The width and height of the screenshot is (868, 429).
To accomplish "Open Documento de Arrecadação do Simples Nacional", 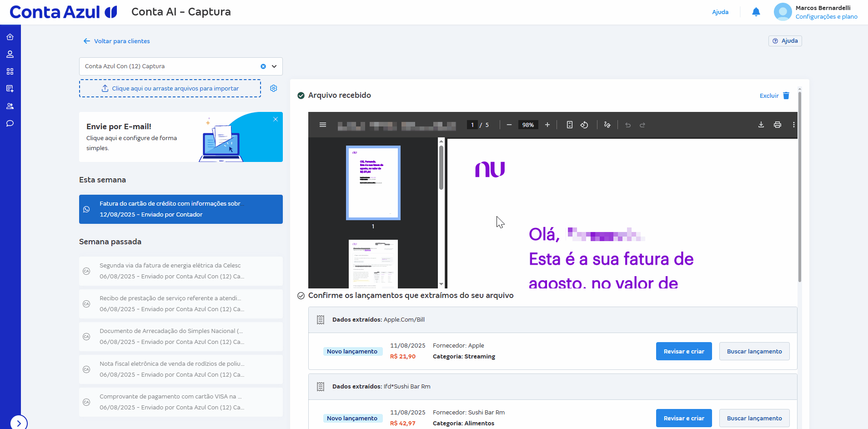I will point(181,337).
